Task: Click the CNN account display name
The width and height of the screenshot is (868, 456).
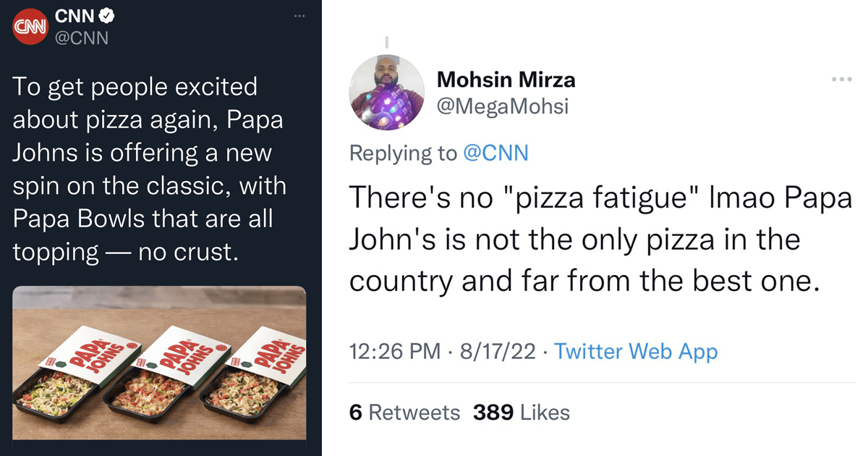Action: click(77, 17)
